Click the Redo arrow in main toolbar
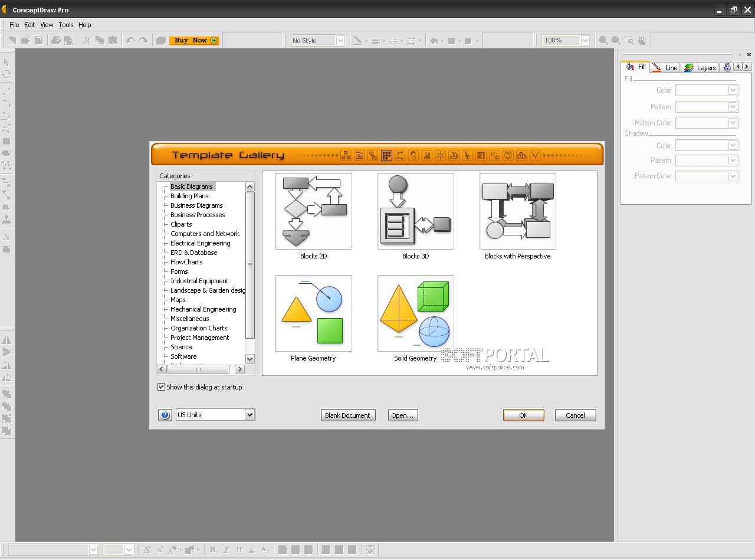The height and width of the screenshot is (560, 755). (143, 41)
